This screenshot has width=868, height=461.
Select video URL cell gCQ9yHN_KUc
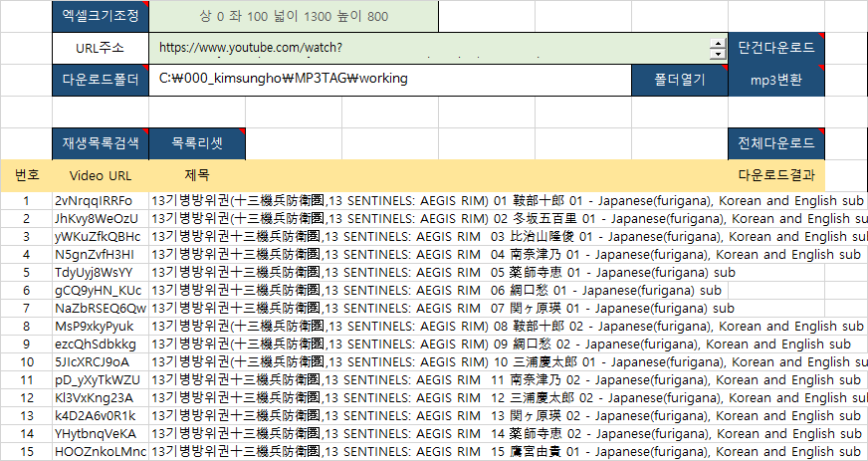pyautogui.click(x=101, y=290)
